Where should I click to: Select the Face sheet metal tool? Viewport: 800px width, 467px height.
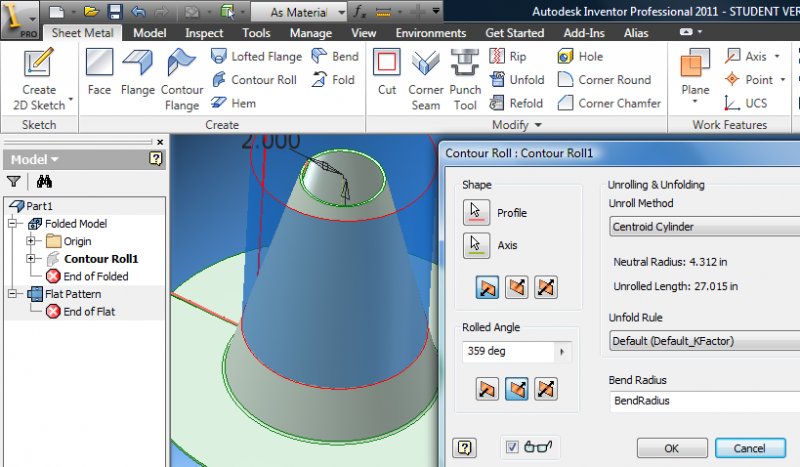(99, 72)
